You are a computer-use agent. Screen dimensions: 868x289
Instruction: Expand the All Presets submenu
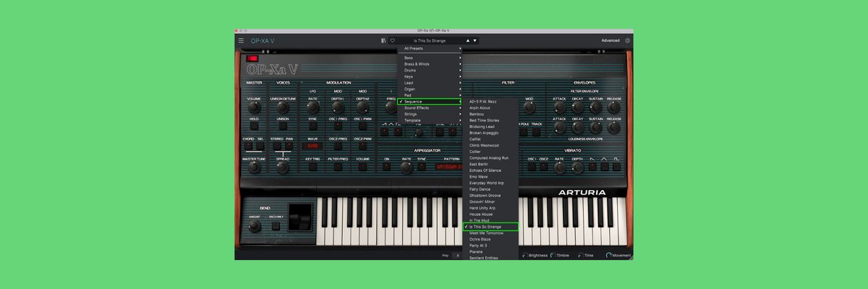(x=430, y=48)
